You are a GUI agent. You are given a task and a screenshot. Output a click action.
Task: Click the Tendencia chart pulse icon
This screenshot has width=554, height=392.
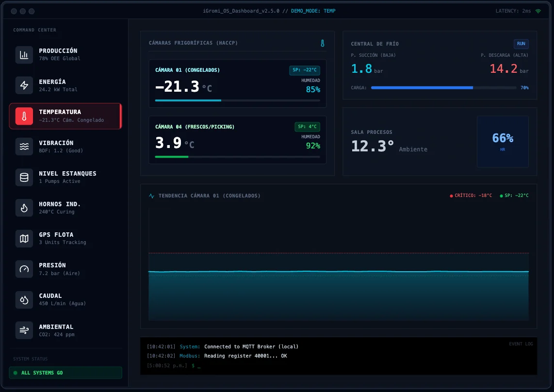tap(151, 196)
